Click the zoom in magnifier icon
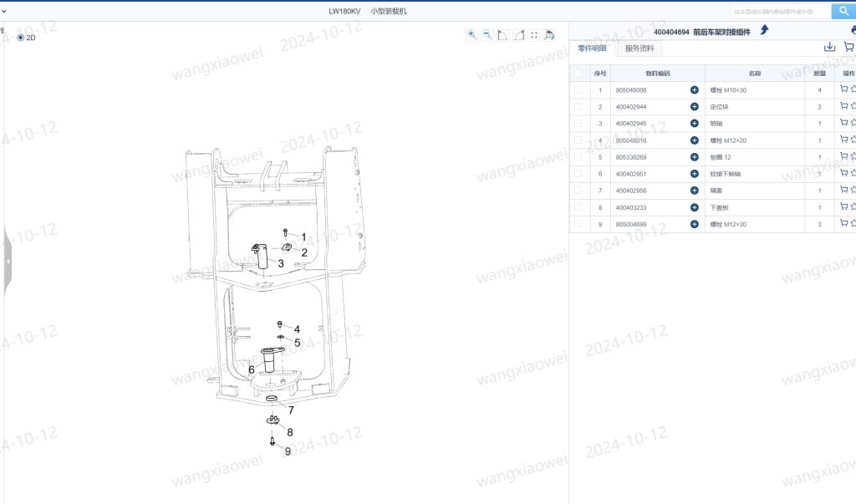The height and width of the screenshot is (504, 856). pyautogui.click(x=471, y=35)
